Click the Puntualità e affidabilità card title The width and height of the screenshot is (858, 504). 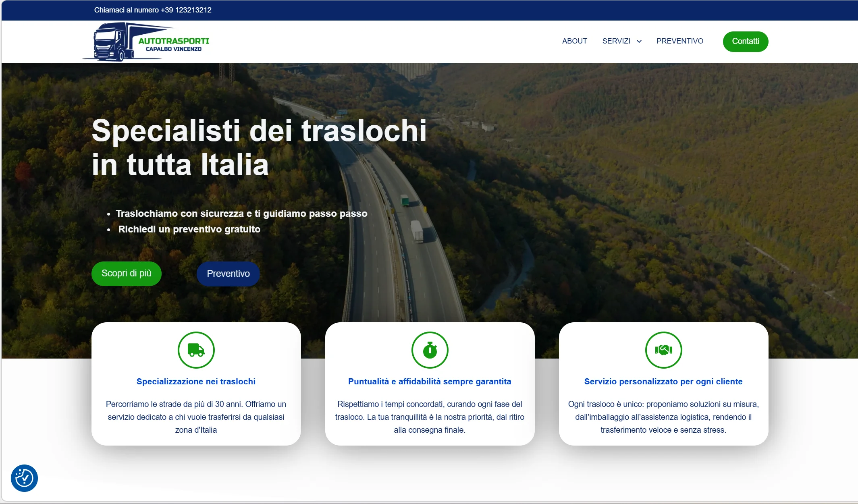coord(430,382)
